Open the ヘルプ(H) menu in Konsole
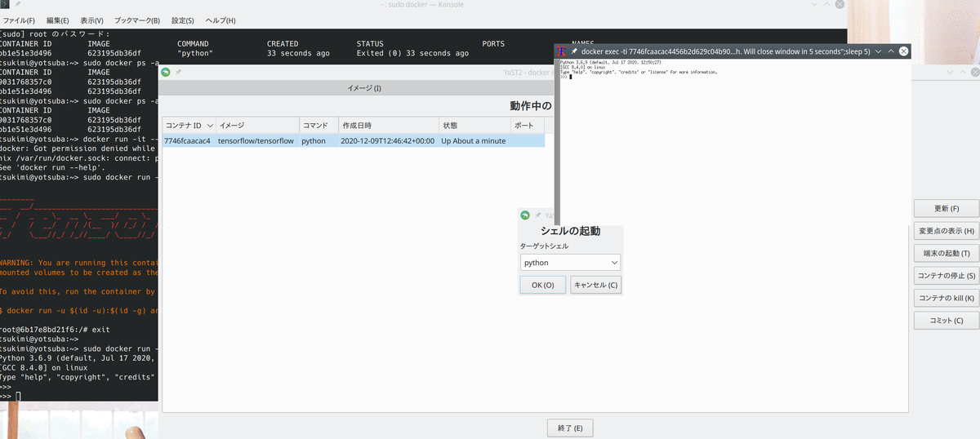This screenshot has width=980, height=439. click(x=220, y=20)
